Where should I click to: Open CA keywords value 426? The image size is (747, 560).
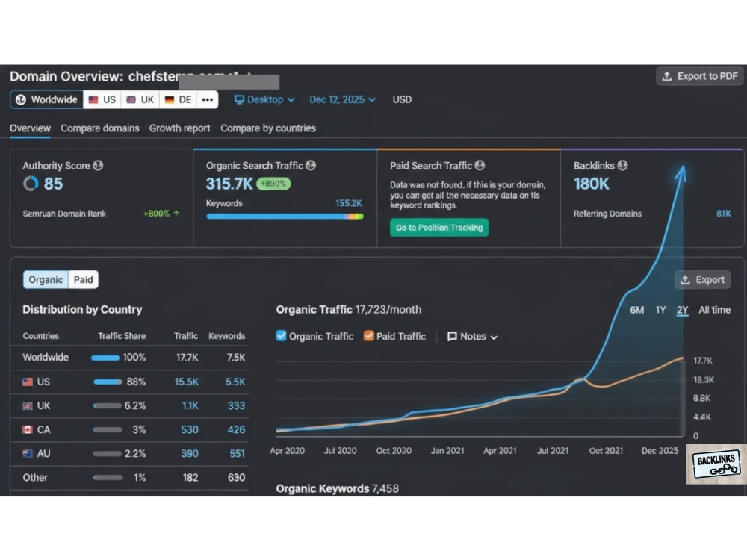click(236, 429)
